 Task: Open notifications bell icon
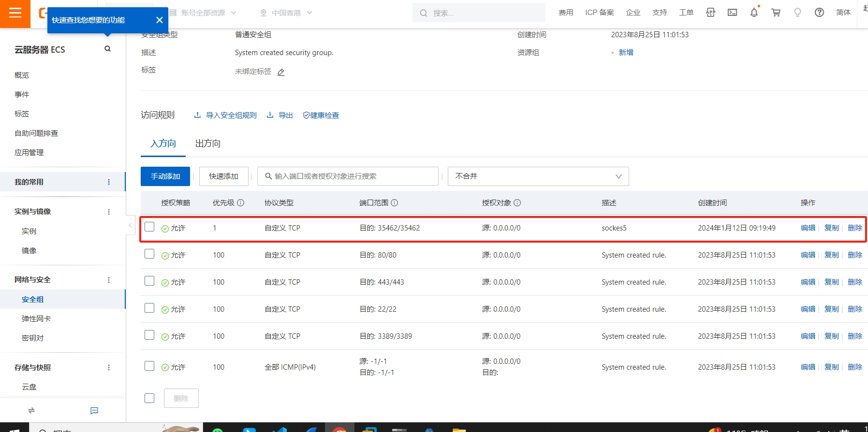tap(754, 13)
